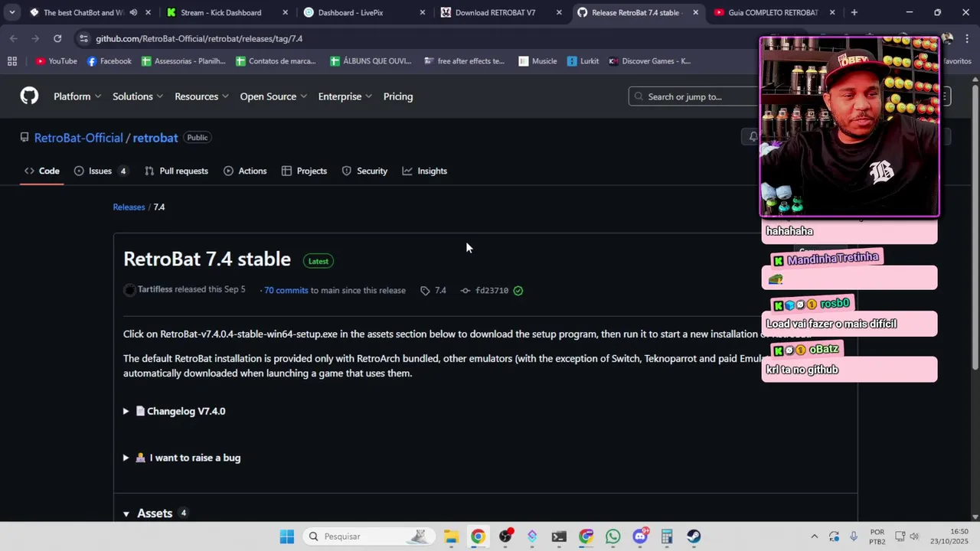Open the Pricing page
The width and height of the screenshot is (980, 551).
pos(398,96)
